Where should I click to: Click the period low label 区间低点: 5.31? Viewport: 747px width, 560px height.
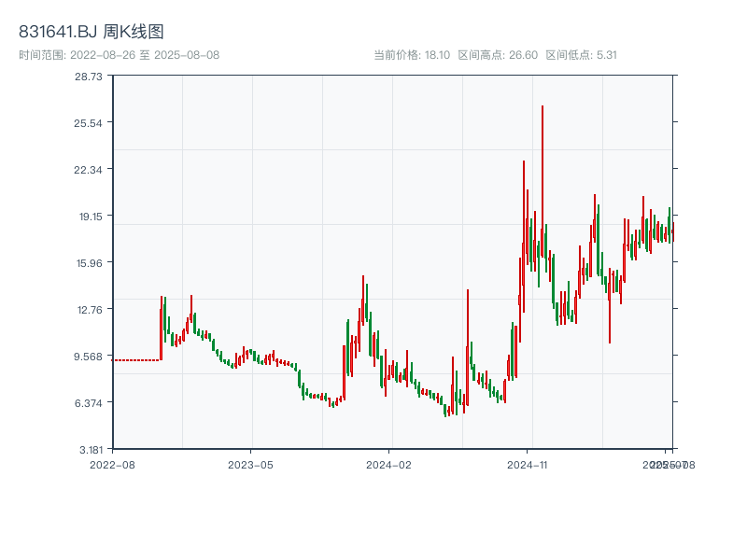click(x=581, y=55)
